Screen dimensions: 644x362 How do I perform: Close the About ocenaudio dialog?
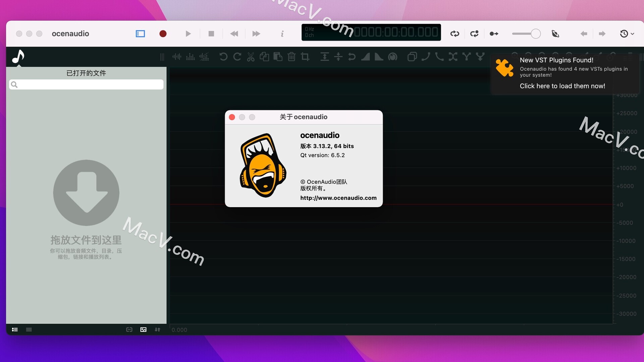tap(232, 117)
